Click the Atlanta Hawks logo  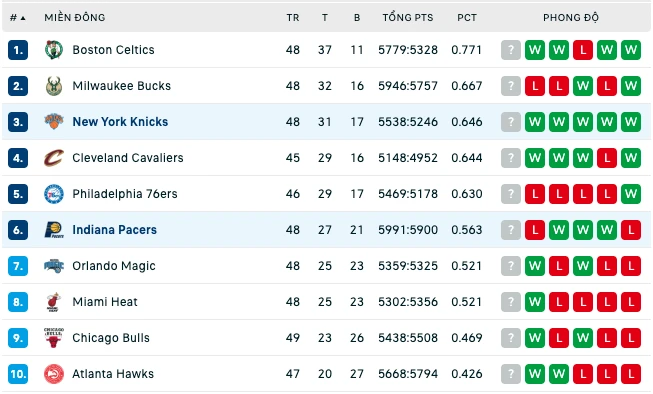tap(54, 374)
